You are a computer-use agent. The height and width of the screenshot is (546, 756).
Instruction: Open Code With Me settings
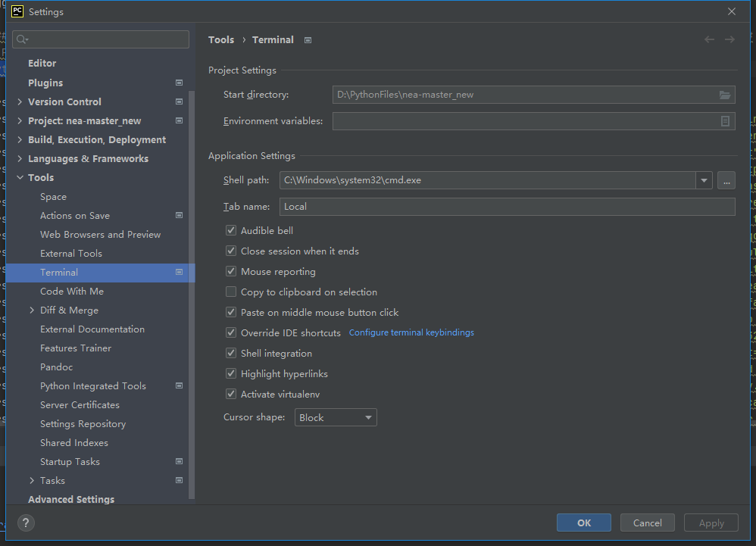(72, 291)
